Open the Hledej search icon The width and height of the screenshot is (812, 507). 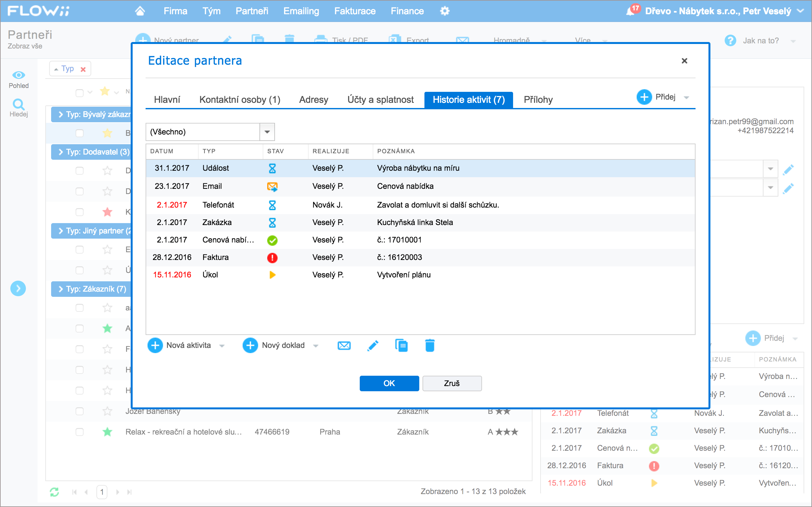pos(18,104)
